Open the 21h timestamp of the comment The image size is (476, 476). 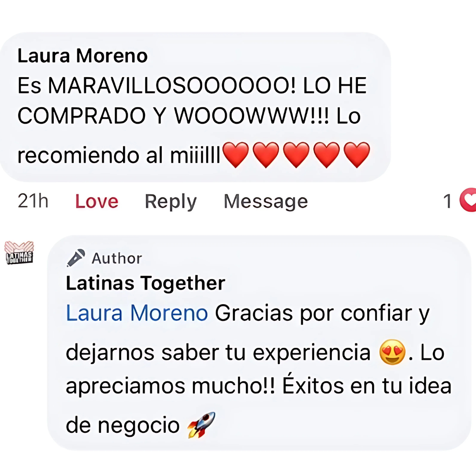(x=33, y=201)
